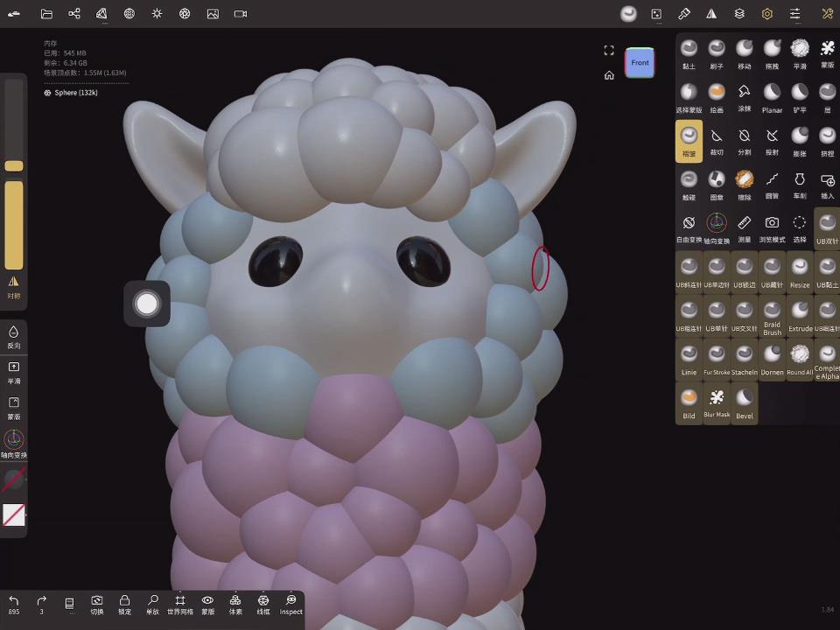Reset the view with home icon

pos(609,75)
